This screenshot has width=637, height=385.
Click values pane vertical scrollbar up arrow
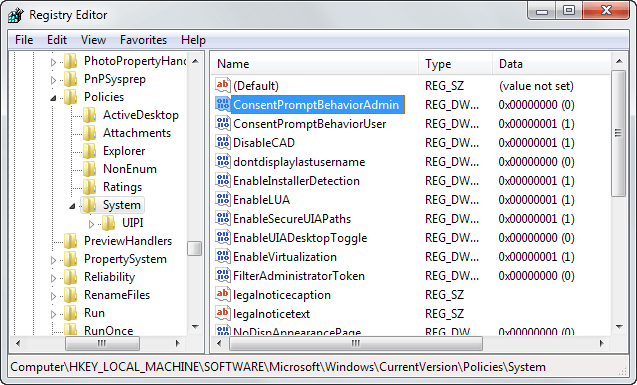coord(619,61)
